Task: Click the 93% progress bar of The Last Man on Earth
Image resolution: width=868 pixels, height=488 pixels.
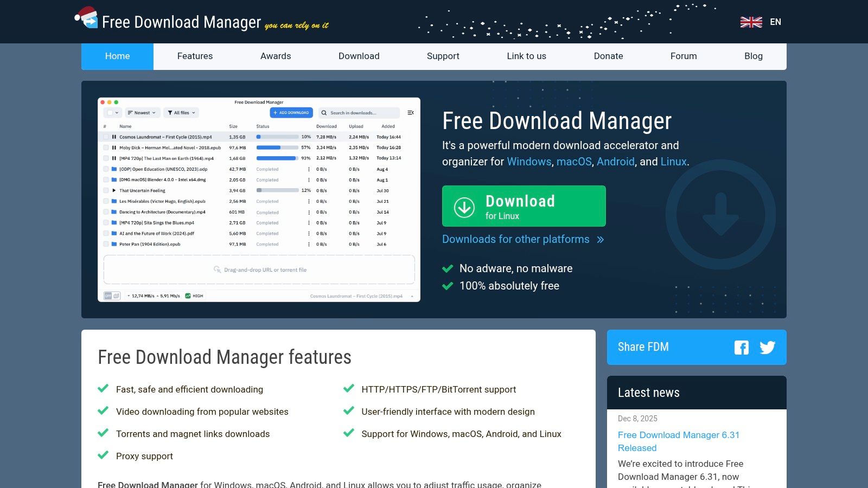Action: pyautogui.click(x=277, y=158)
